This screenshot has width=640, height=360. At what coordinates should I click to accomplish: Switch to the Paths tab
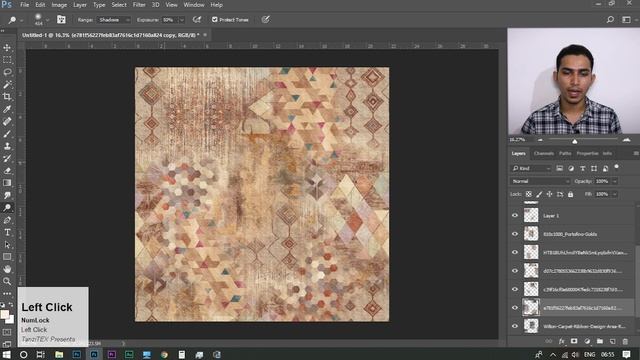point(565,153)
